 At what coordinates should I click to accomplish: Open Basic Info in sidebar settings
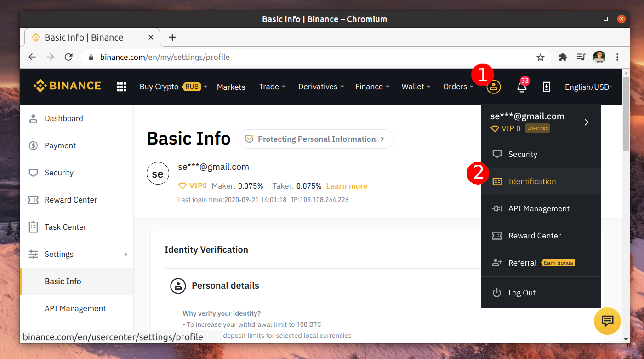pos(76,281)
